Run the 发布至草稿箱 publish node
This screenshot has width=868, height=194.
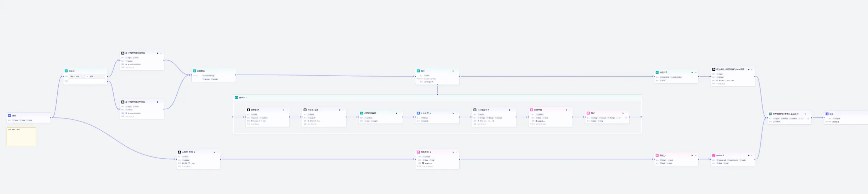click(805, 114)
